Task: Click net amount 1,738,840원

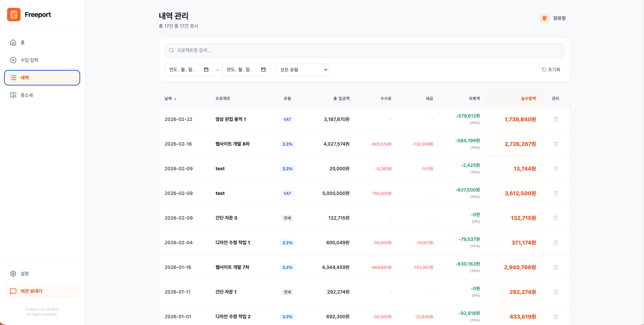Action: pos(520,120)
